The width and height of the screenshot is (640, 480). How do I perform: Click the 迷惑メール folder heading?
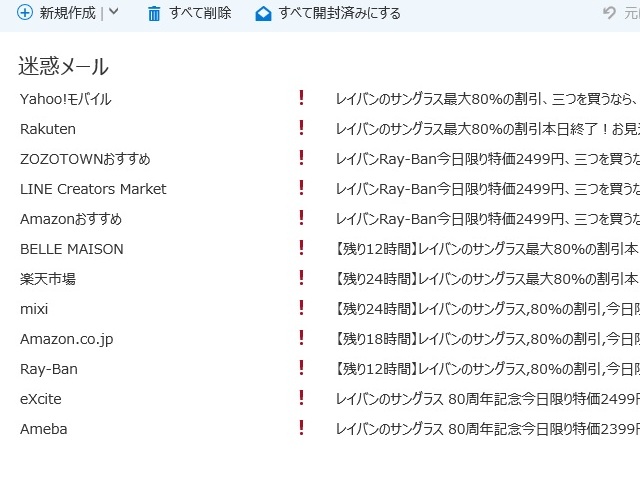click(x=63, y=66)
